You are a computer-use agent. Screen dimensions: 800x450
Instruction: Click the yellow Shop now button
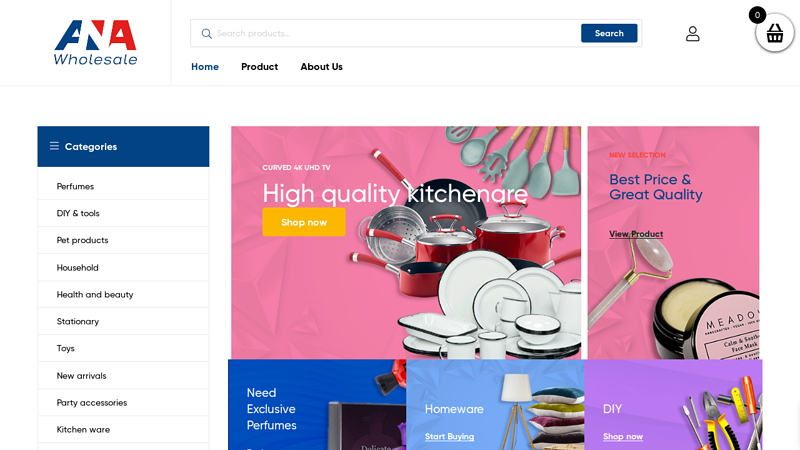[304, 222]
